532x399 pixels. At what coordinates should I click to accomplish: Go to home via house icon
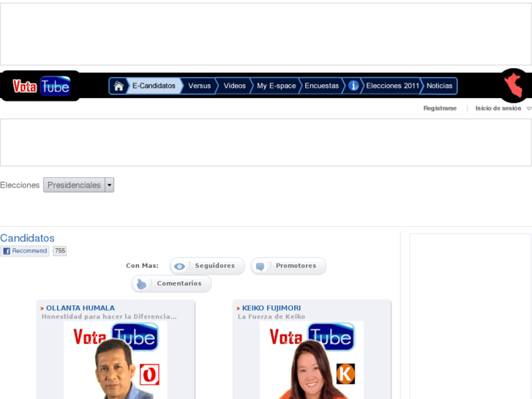119,86
